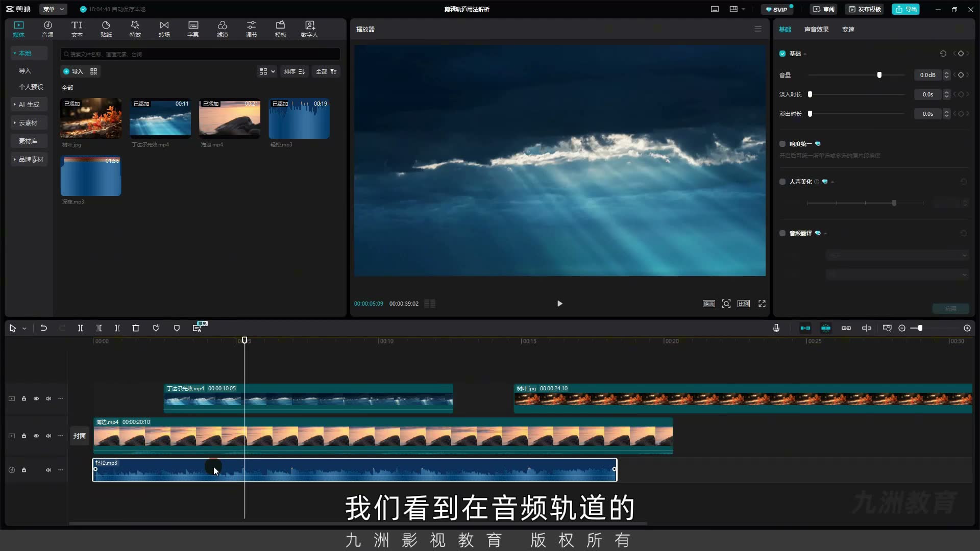Image resolution: width=980 pixels, height=551 pixels.
Task: Open the more options dots for 轻松.mp3 track
Action: click(x=61, y=470)
